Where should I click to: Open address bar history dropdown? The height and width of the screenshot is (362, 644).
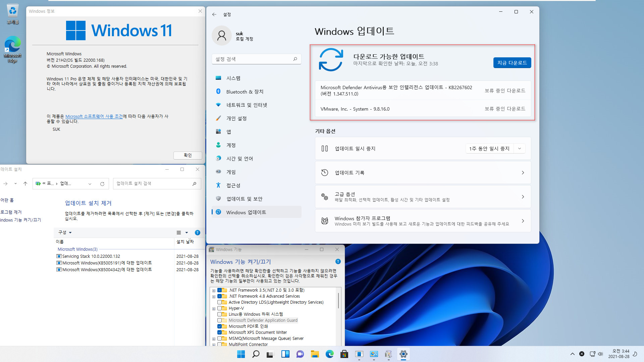tap(90, 184)
